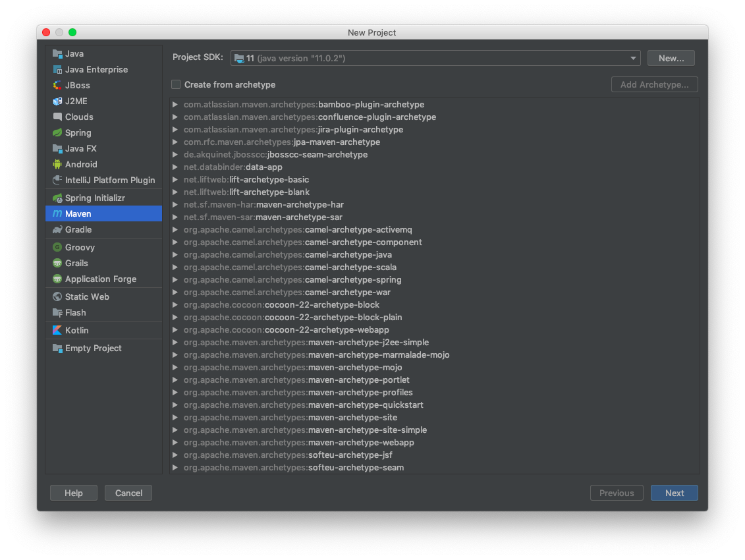The width and height of the screenshot is (745, 560).
Task: Select jbosscc-seam-archetype row text
Action: tap(275, 155)
